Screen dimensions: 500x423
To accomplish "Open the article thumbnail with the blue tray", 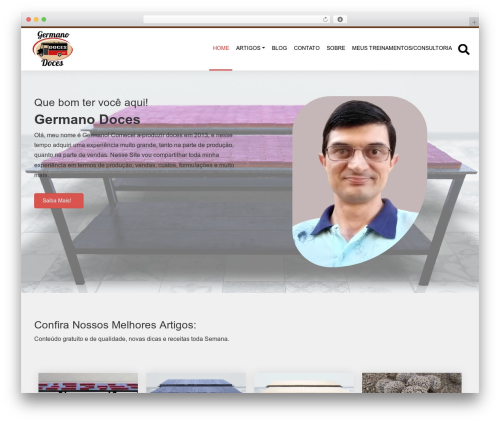I will click(196, 383).
